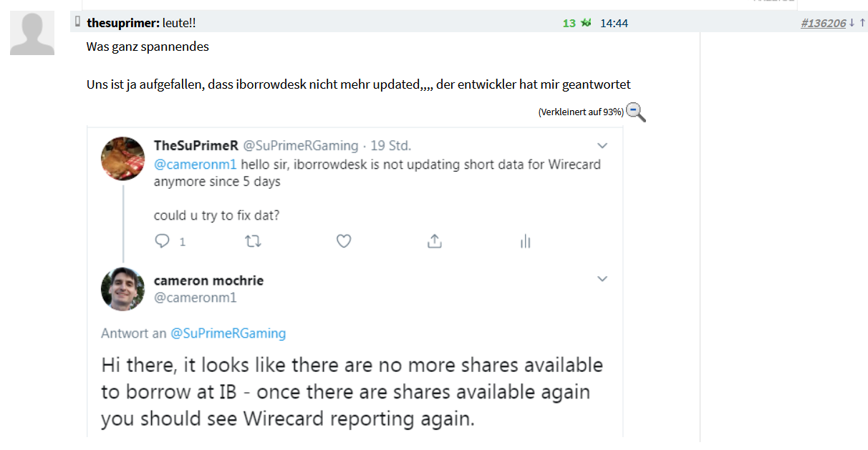Expand cameron mochrie's tweet options menu
Viewport: 868px width, 450px height.
pyautogui.click(x=602, y=278)
